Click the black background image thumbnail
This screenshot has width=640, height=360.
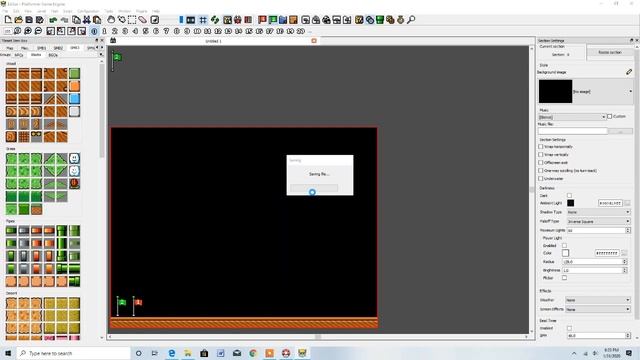click(555, 91)
